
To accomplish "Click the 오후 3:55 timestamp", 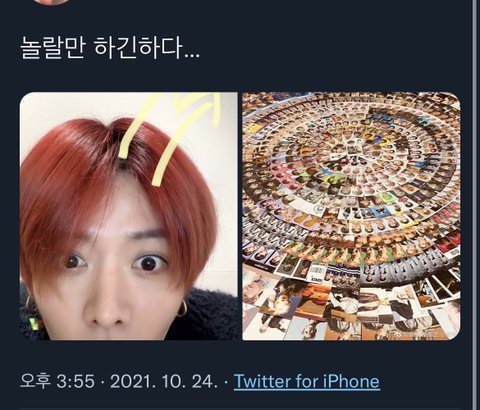I will pos(57,381).
